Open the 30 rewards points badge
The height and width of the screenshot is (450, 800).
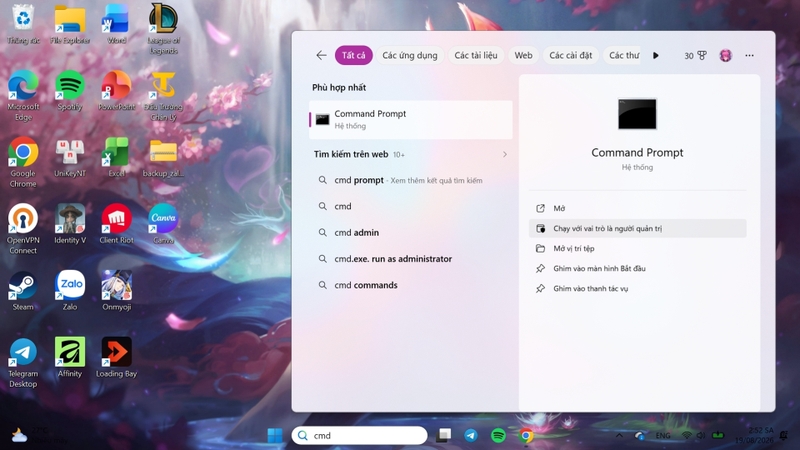click(695, 55)
